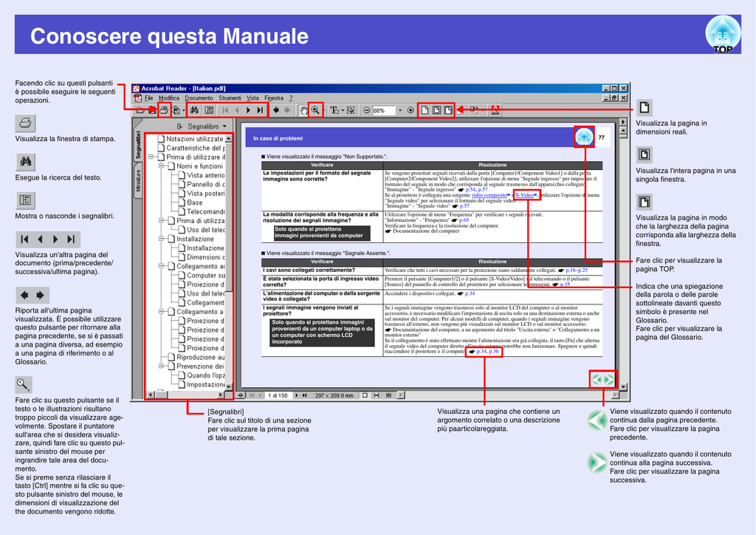Click the 'video composito' glossary link

point(489,195)
